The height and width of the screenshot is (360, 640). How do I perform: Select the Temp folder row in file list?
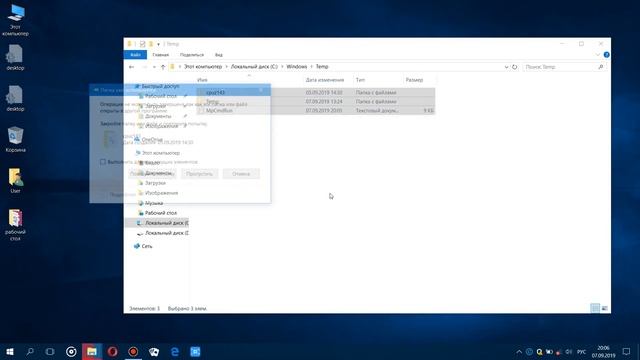pyautogui.click(x=316, y=101)
